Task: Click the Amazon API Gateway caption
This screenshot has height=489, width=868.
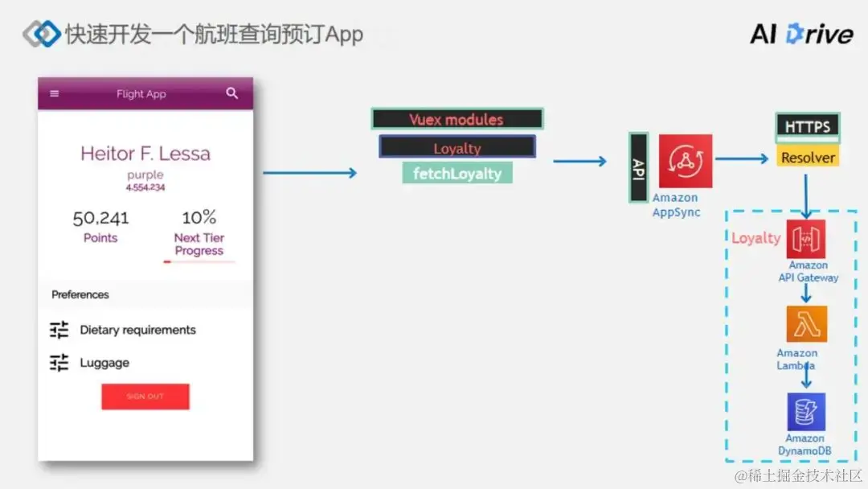Action: point(809,271)
